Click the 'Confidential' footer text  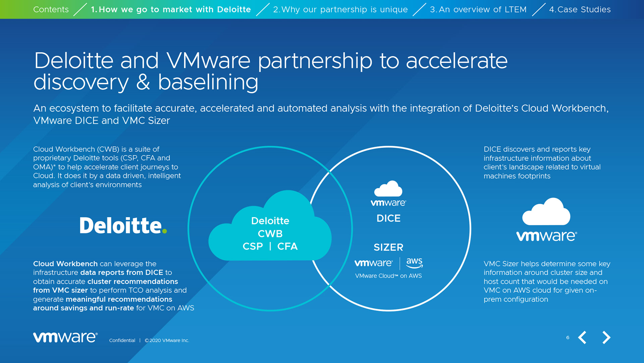coord(122,341)
